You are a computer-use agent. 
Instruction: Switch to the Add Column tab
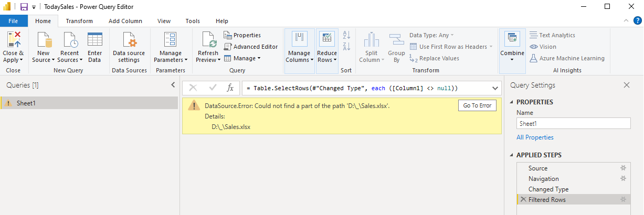pos(125,21)
